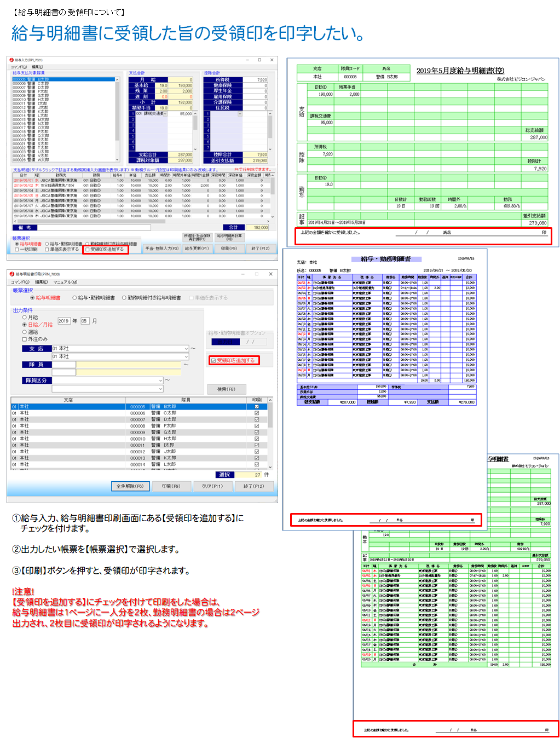Open the 編集 menu in the 給与入力 window
Image resolution: width=560 pixels, height=738 pixels.
click(37, 67)
